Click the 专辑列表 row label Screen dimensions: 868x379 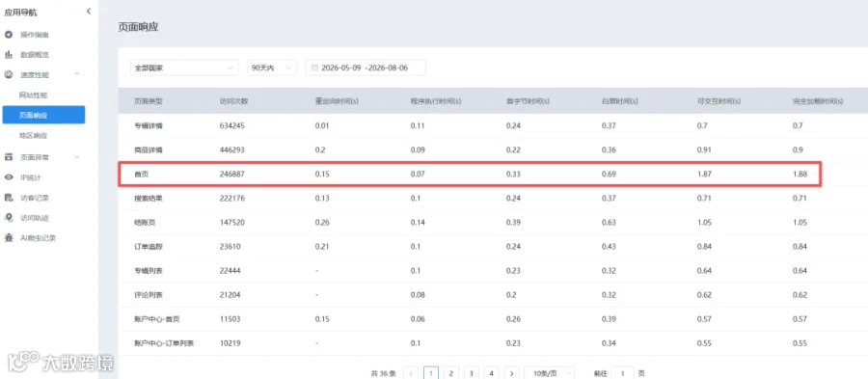149,271
